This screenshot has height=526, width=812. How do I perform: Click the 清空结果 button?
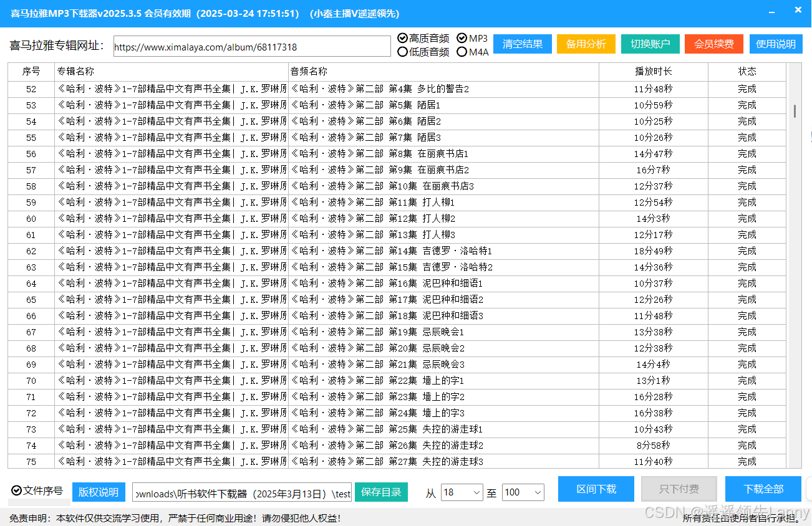tap(523, 44)
